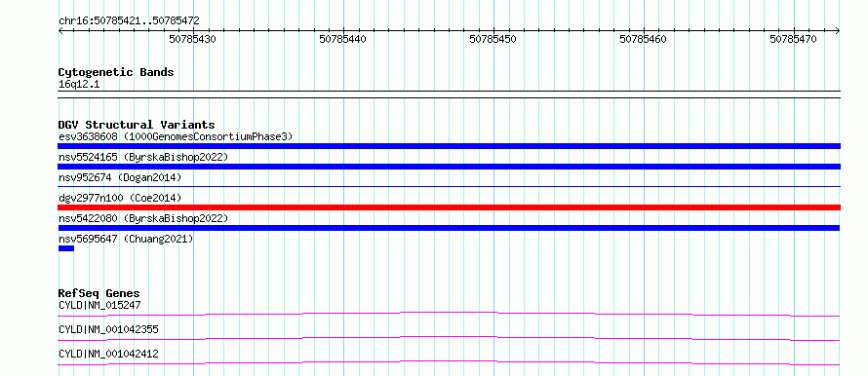Click ruler position 50785460
Screen dimensions: 868x376
point(644,39)
